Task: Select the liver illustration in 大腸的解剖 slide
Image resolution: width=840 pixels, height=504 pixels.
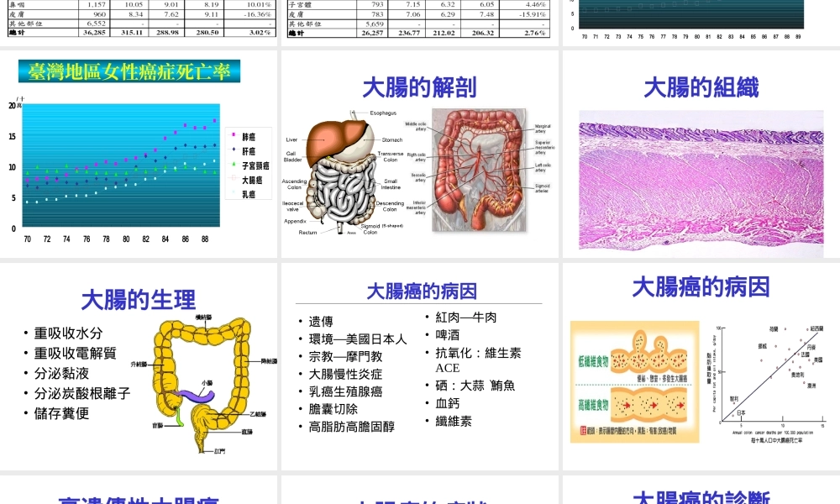Action: 324,140
